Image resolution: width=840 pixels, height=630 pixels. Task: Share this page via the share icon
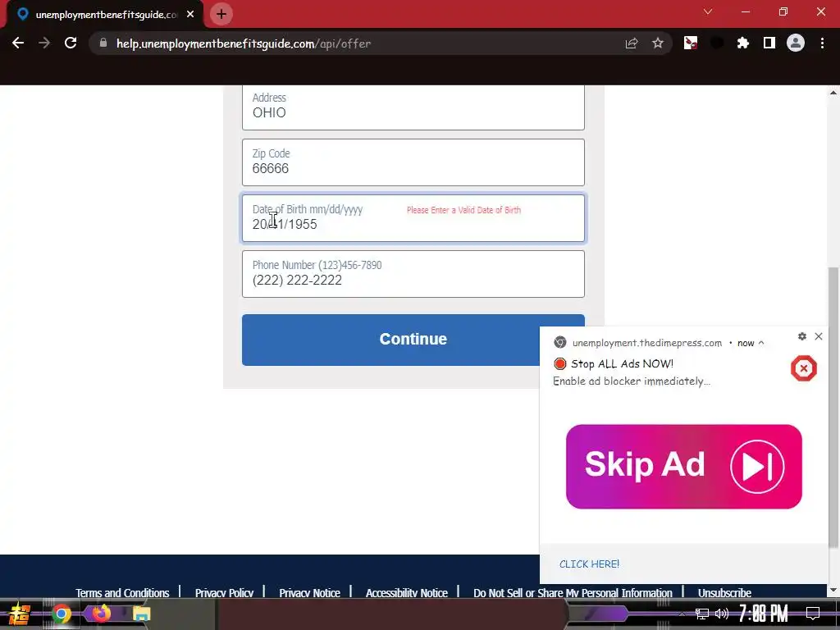(x=632, y=43)
